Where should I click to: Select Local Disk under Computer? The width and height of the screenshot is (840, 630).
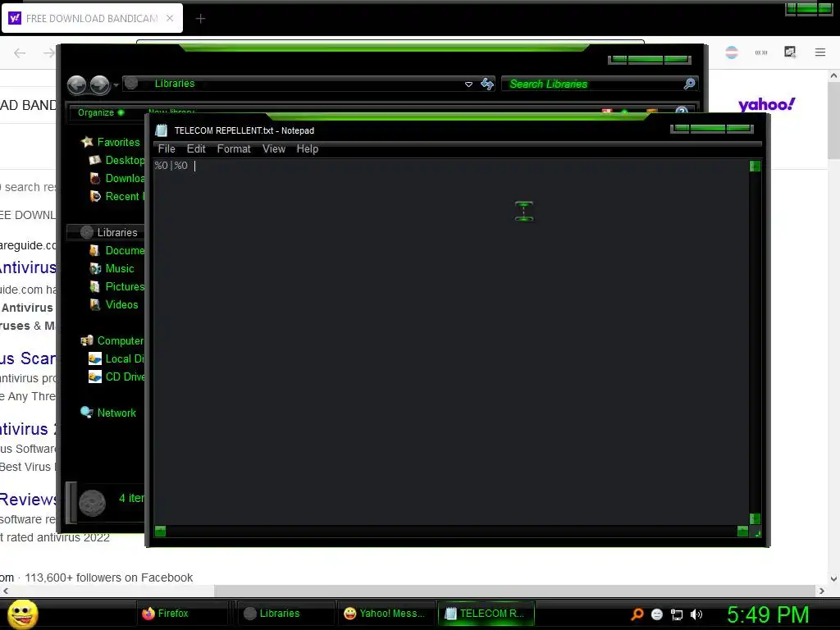125,359
